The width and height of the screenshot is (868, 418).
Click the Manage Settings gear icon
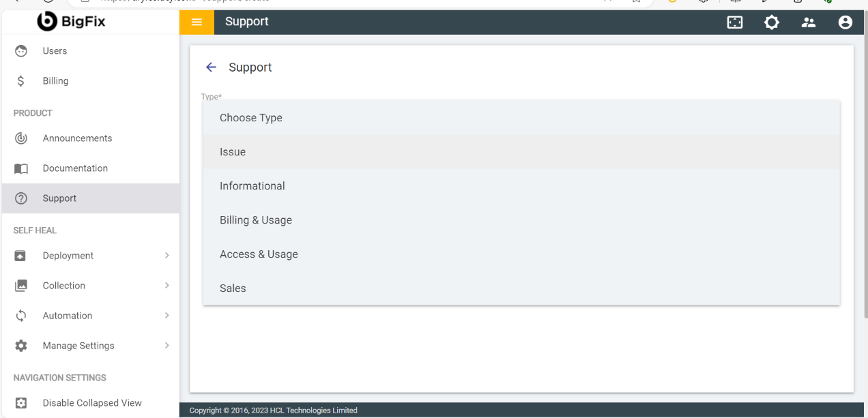pyautogui.click(x=21, y=346)
